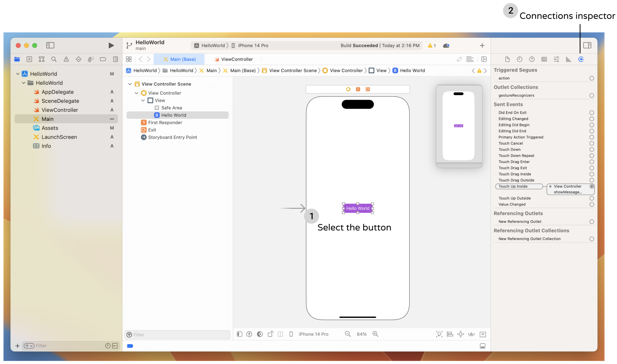Viewport: 617px width, 364px height.
Task: Open the Issue navigator warning icon
Action: (x=66, y=59)
